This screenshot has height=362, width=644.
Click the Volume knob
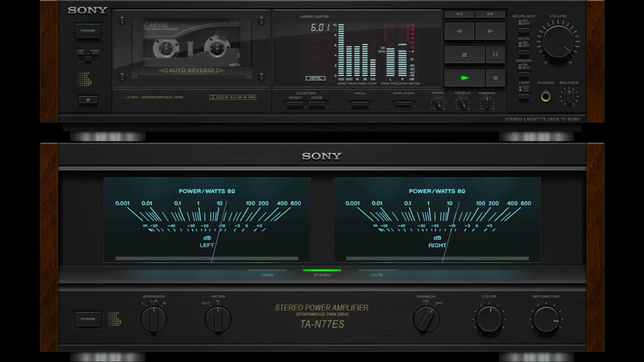coord(557,41)
